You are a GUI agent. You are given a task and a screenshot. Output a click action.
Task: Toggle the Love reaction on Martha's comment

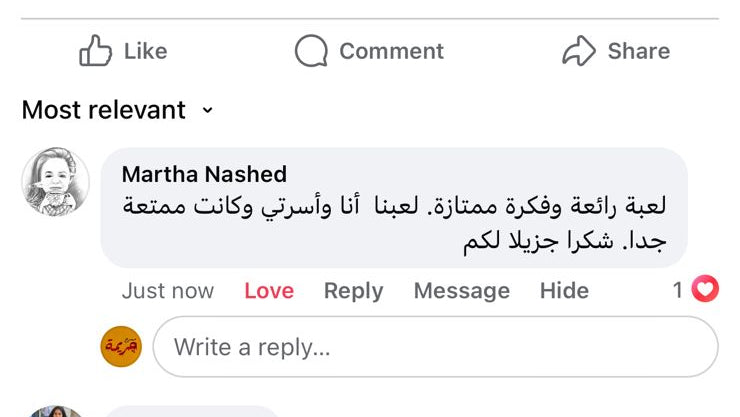269,291
